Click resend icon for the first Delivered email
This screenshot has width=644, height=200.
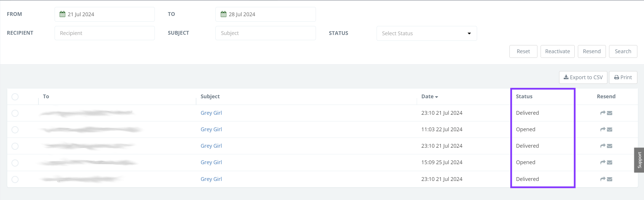coord(606,113)
